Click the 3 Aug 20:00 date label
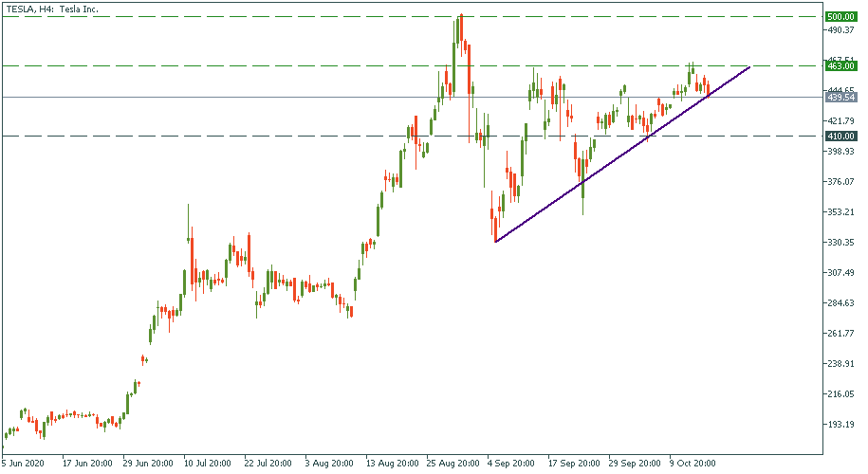The width and height of the screenshot is (868, 474). click(329, 465)
